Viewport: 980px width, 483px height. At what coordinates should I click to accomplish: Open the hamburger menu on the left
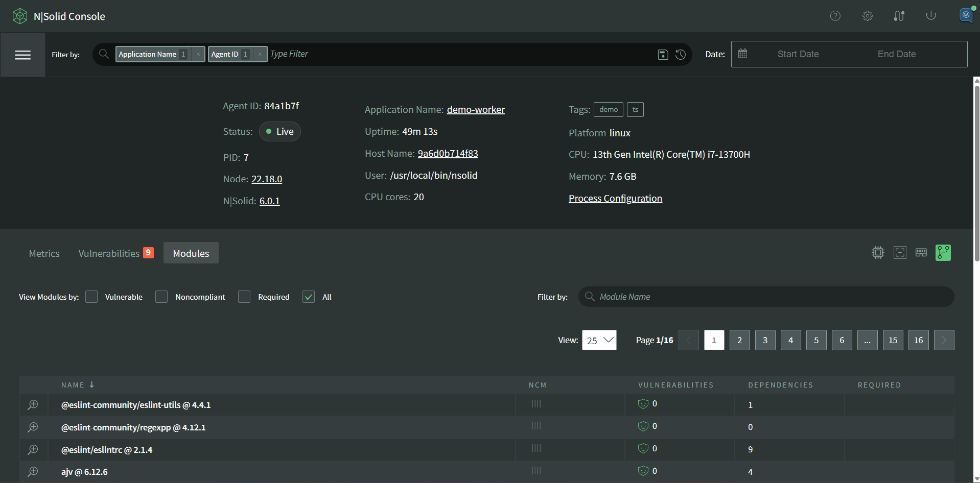pyautogui.click(x=23, y=55)
